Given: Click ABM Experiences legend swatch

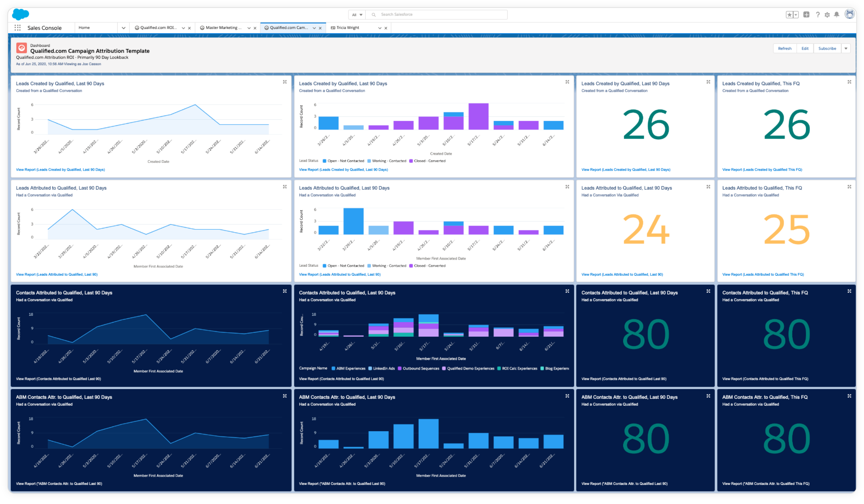Looking at the screenshot, I should (x=333, y=368).
